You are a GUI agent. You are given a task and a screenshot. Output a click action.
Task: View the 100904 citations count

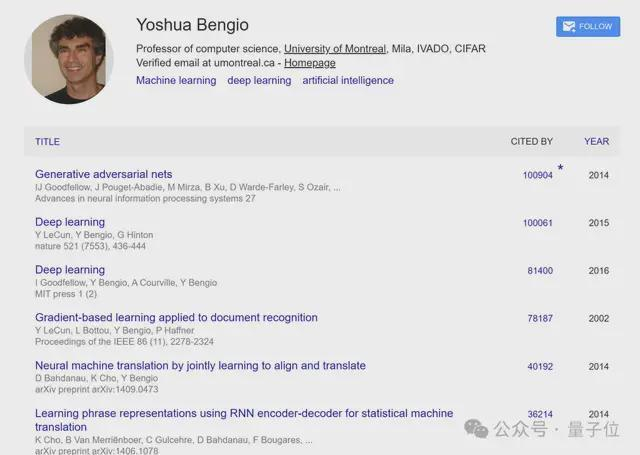coord(538,175)
